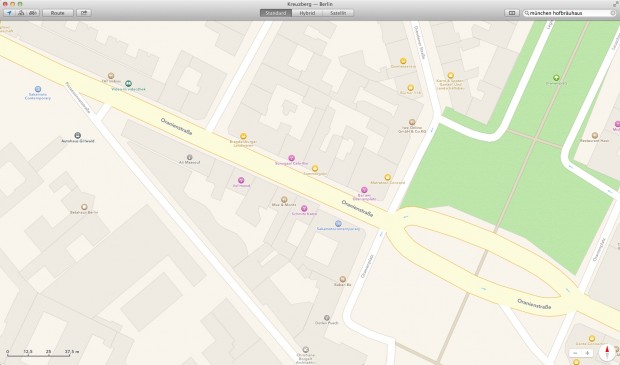This screenshot has height=365, width=620.
Task: Select GmbH & Co.KG brown pin
Action: click(x=412, y=122)
